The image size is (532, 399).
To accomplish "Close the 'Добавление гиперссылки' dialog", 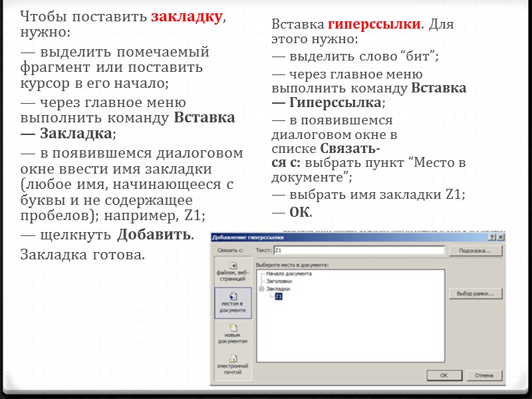I will coord(501,237).
